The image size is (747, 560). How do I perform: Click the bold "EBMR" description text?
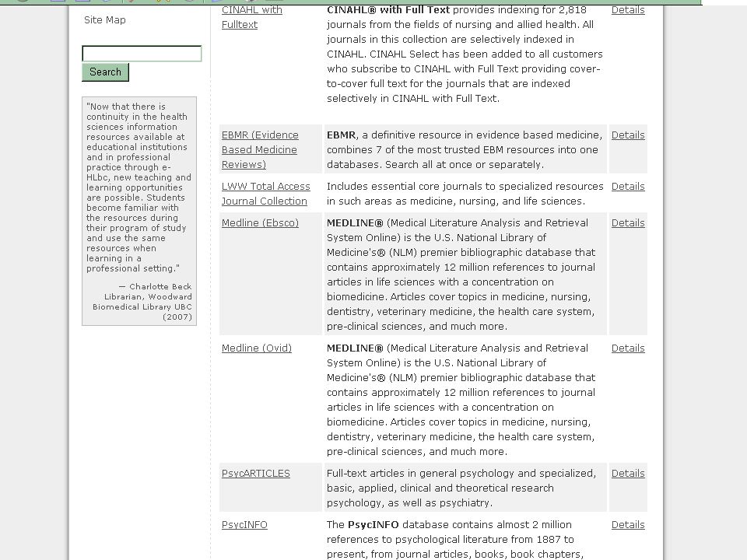341,135
